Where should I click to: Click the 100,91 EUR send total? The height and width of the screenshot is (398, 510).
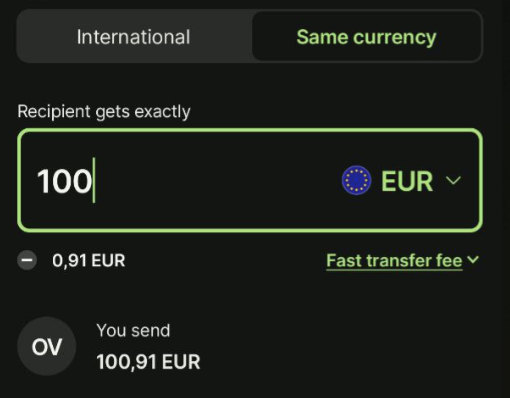pos(148,362)
